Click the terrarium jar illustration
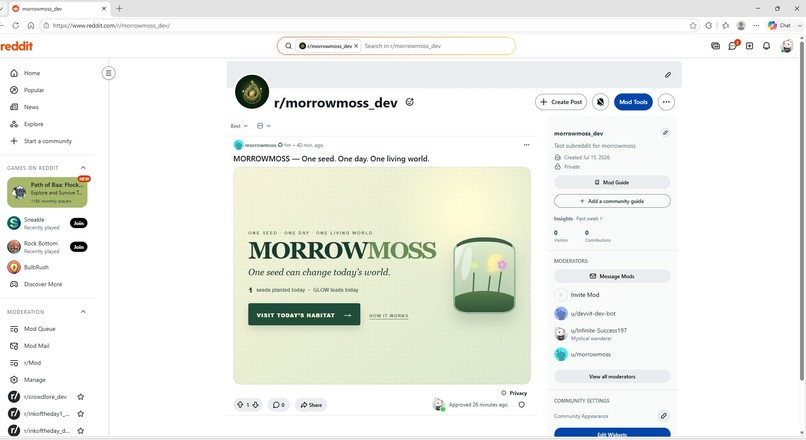Image resolution: width=806 pixels, height=440 pixels. pyautogui.click(x=484, y=275)
